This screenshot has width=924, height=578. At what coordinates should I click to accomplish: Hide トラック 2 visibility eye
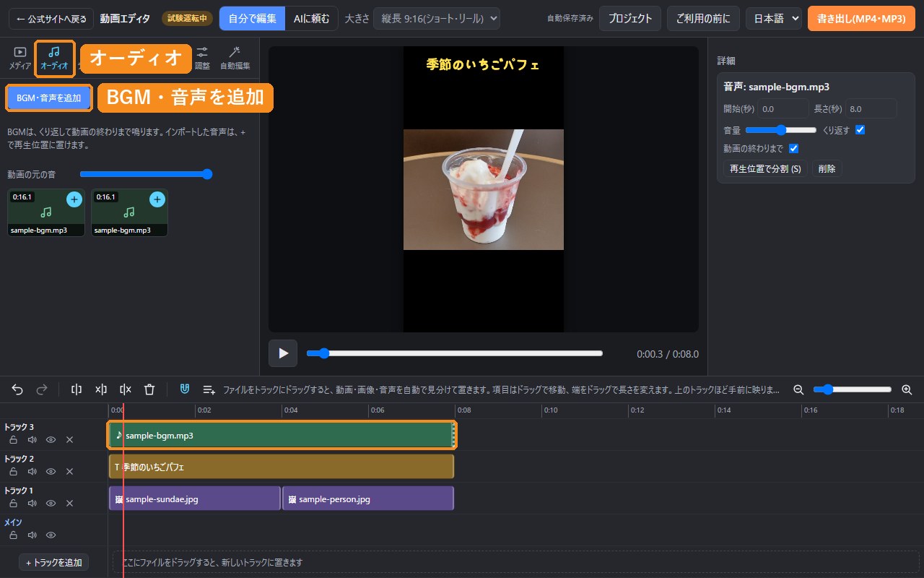(x=51, y=471)
